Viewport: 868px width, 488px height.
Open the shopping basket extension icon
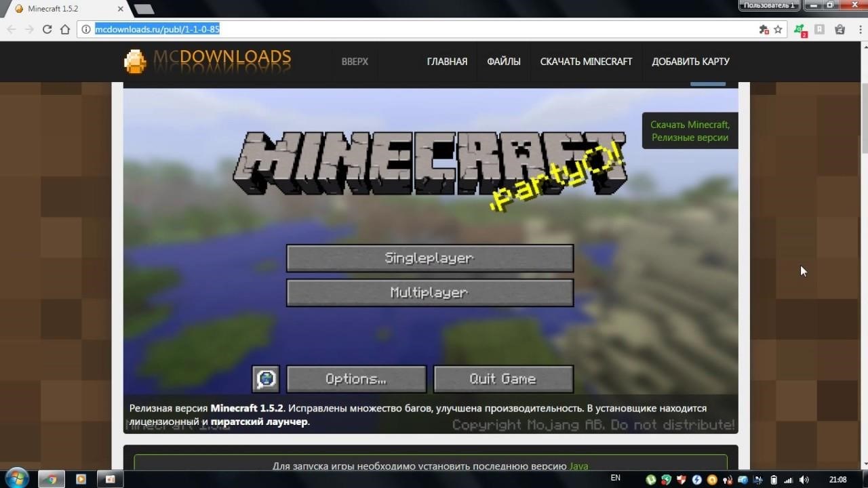click(840, 29)
